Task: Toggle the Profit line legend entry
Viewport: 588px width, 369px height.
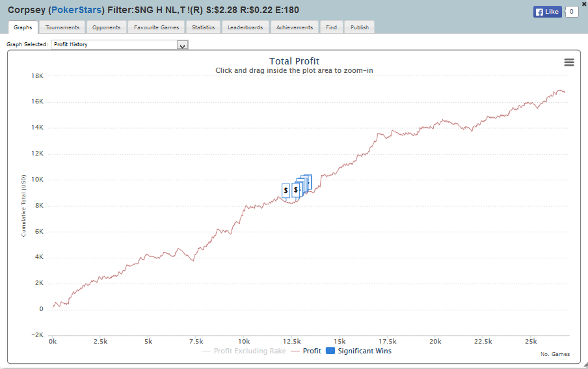Action: 306,351
